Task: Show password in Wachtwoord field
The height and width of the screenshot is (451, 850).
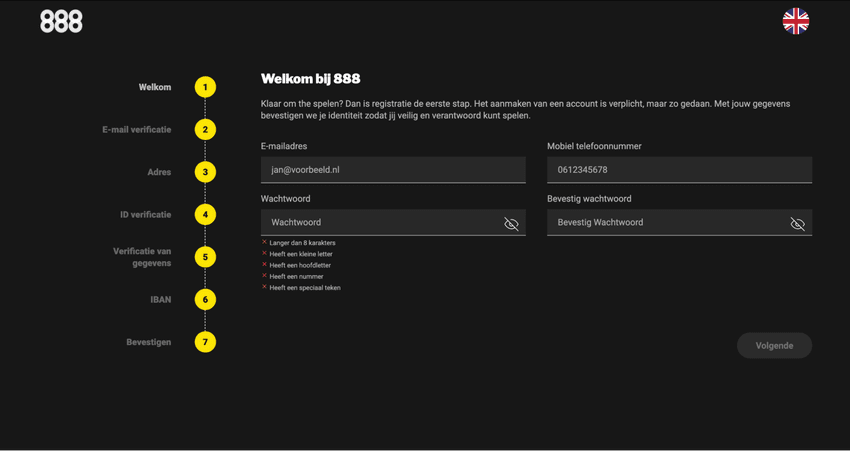Action: [511, 224]
